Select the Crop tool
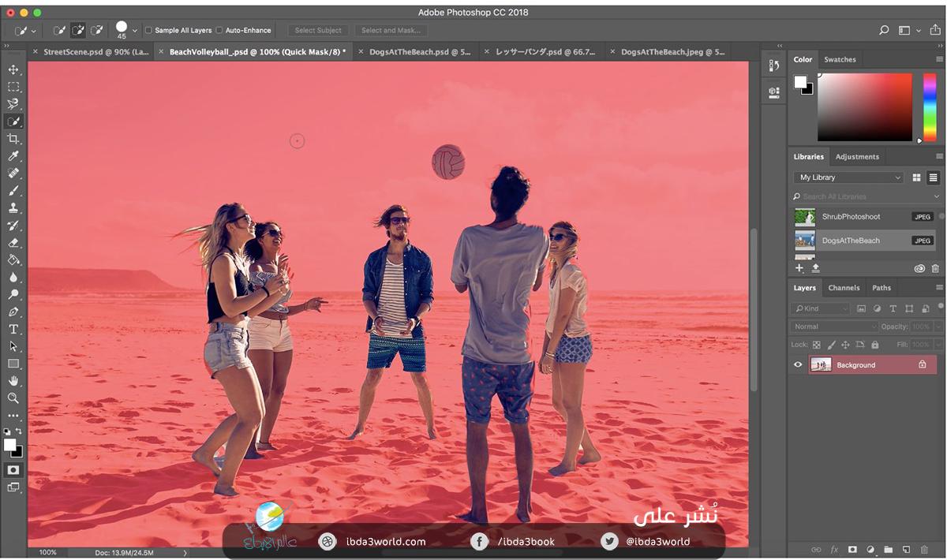 pos(13,139)
